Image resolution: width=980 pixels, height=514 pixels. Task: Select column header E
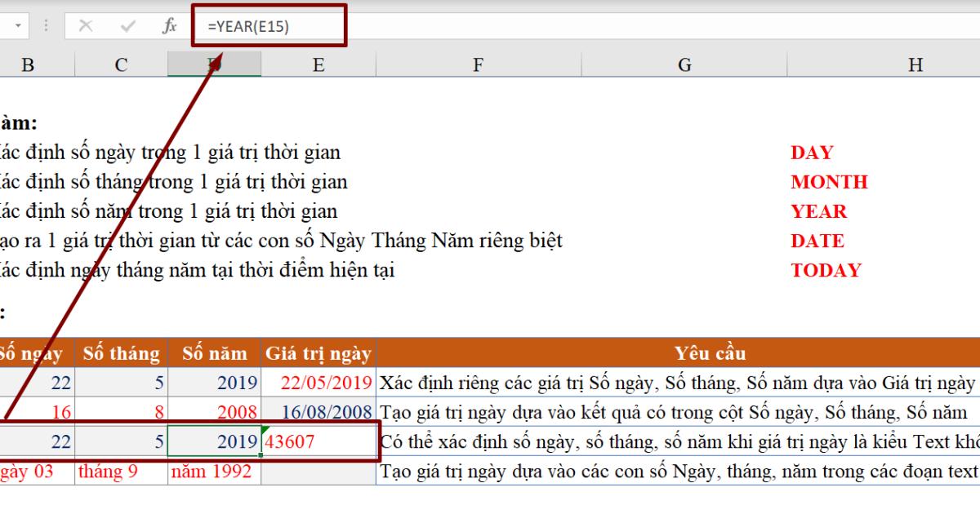[318, 64]
